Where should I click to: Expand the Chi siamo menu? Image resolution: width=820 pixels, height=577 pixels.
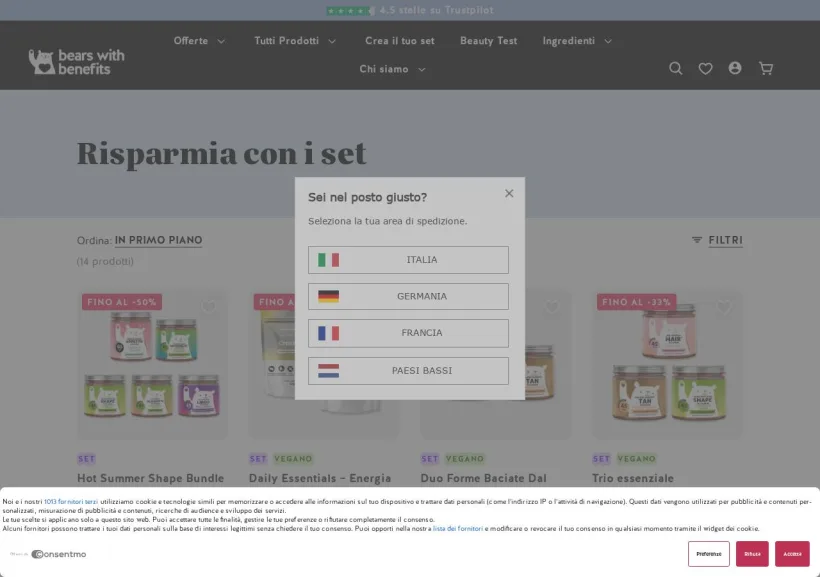point(392,69)
